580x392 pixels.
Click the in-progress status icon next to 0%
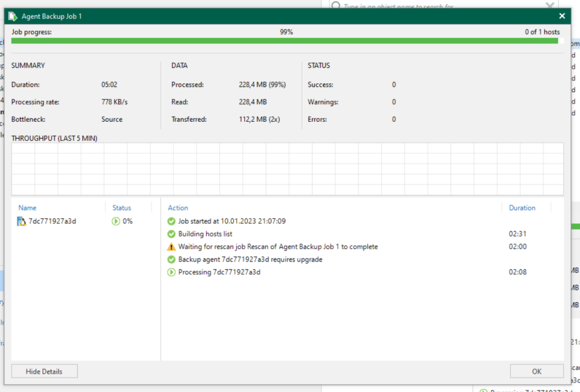pos(116,221)
